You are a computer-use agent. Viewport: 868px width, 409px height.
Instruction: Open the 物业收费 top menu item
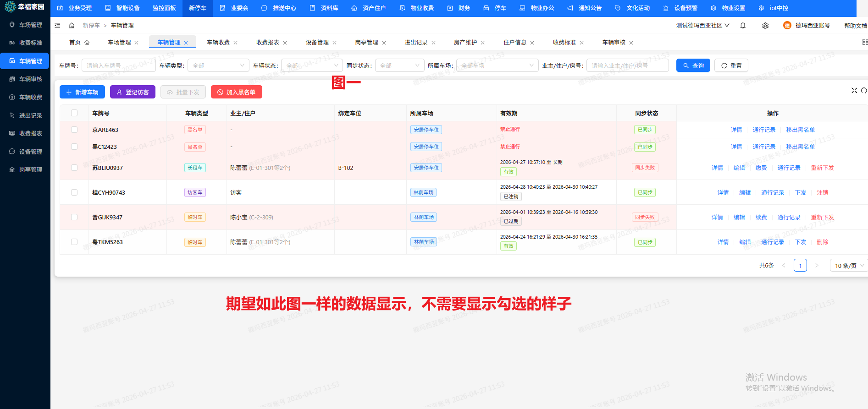pos(417,8)
